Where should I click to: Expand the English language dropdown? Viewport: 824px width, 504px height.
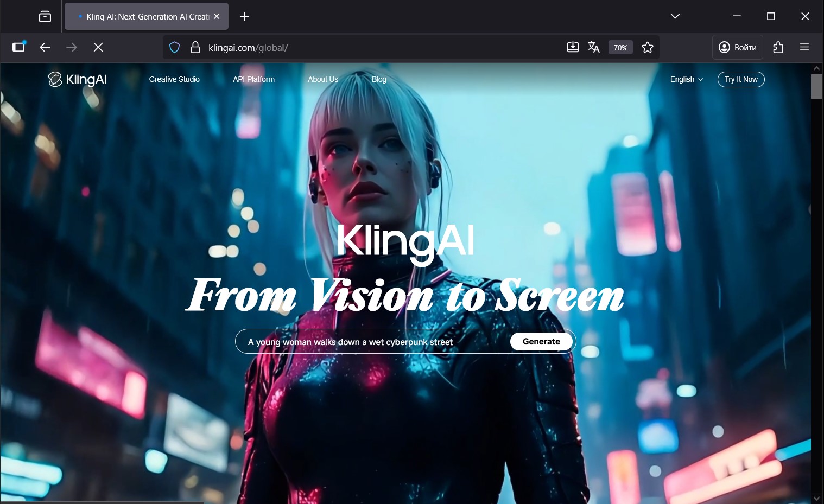tap(687, 79)
